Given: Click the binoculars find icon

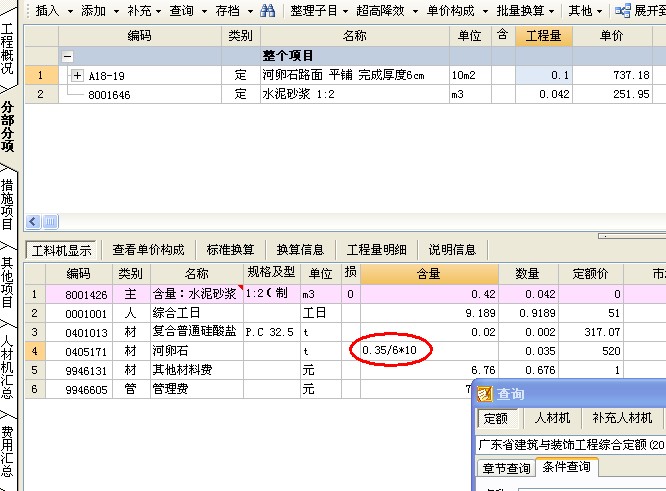Looking at the screenshot, I should (x=267, y=11).
